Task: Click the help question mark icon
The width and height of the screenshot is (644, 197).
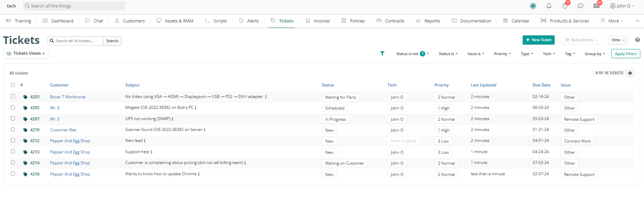Action: tap(638, 40)
